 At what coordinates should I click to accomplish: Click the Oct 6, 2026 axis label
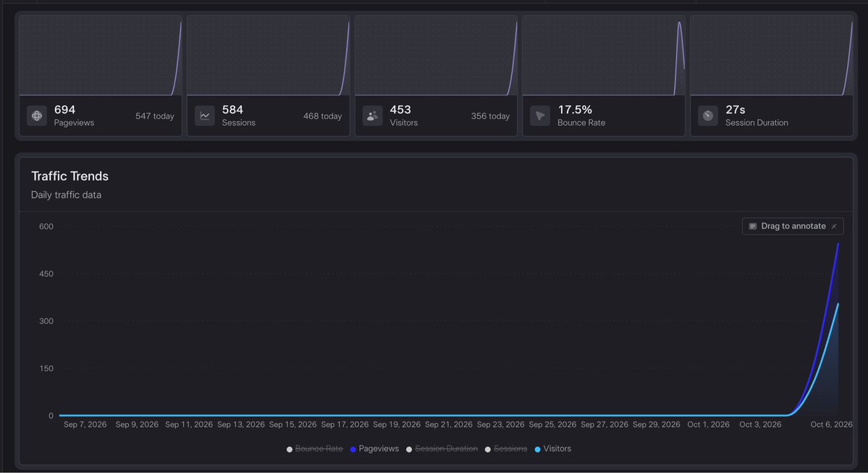pos(832,424)
